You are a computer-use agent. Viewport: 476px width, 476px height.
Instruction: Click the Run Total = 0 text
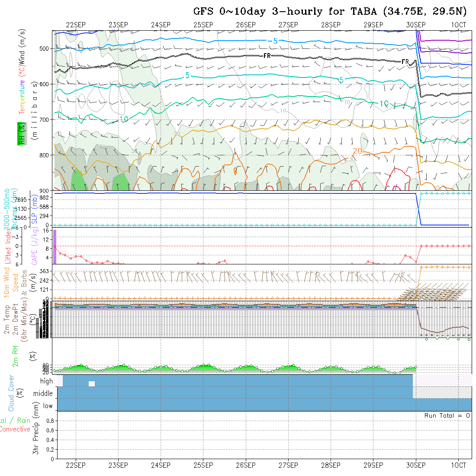coord(447,415)
